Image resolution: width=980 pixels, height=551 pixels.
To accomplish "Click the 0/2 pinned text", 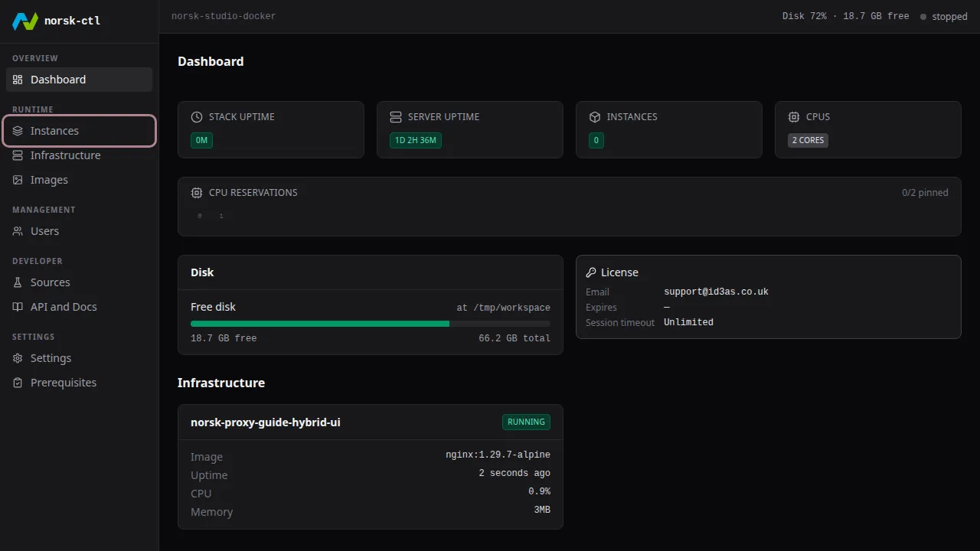I will point(925,193).
